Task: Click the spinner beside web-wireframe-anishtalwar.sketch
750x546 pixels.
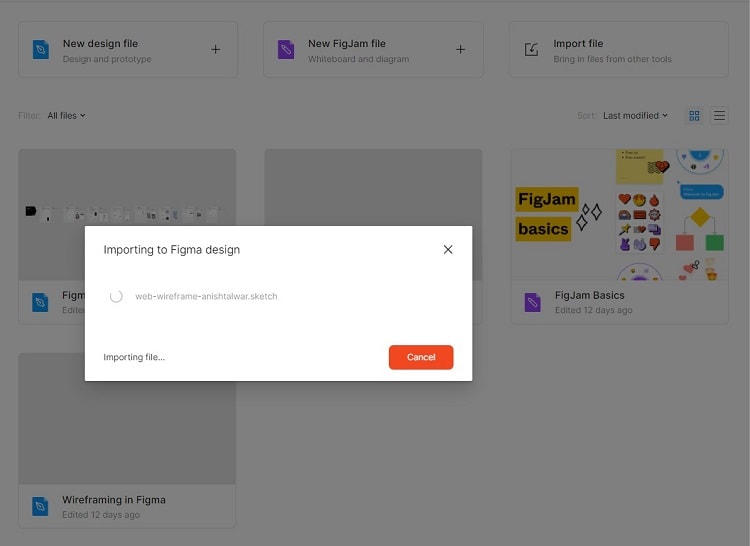Action: (116, 296)
